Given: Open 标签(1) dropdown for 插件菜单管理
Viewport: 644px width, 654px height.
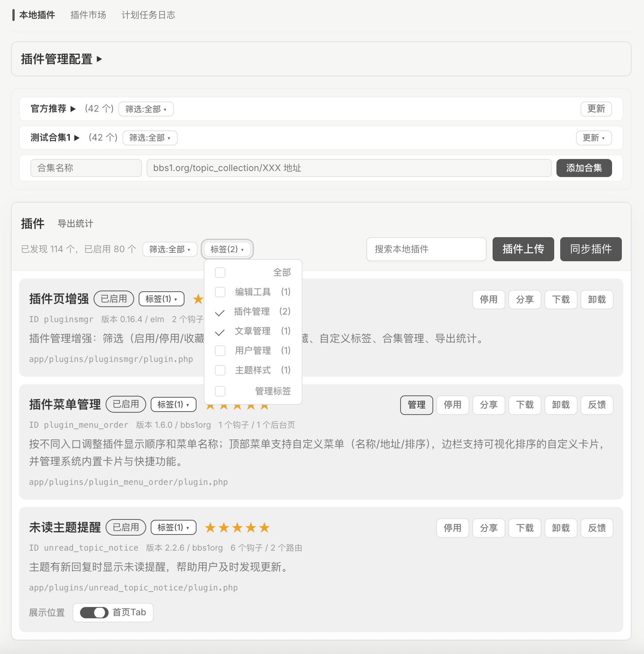Looking at the screenshot, I should coord(173,404).
